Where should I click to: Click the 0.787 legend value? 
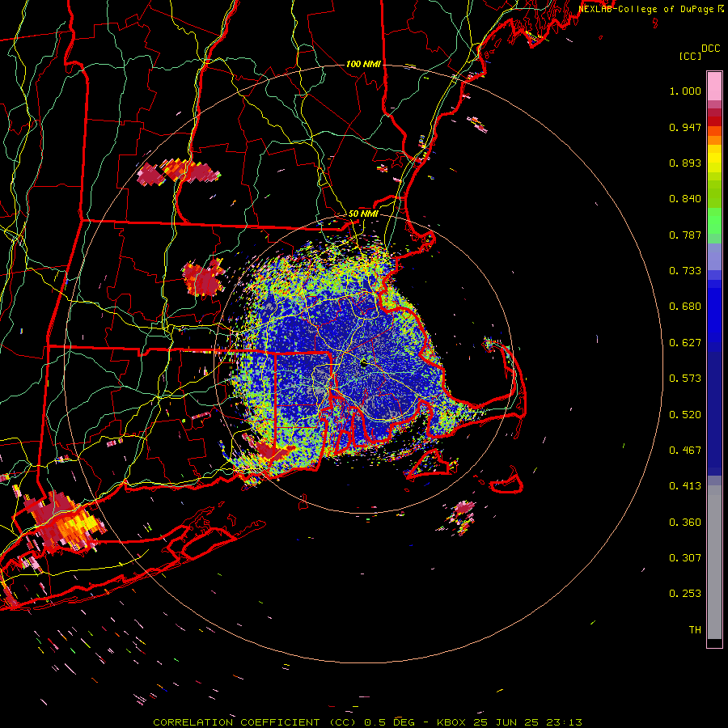click(685, 235)
